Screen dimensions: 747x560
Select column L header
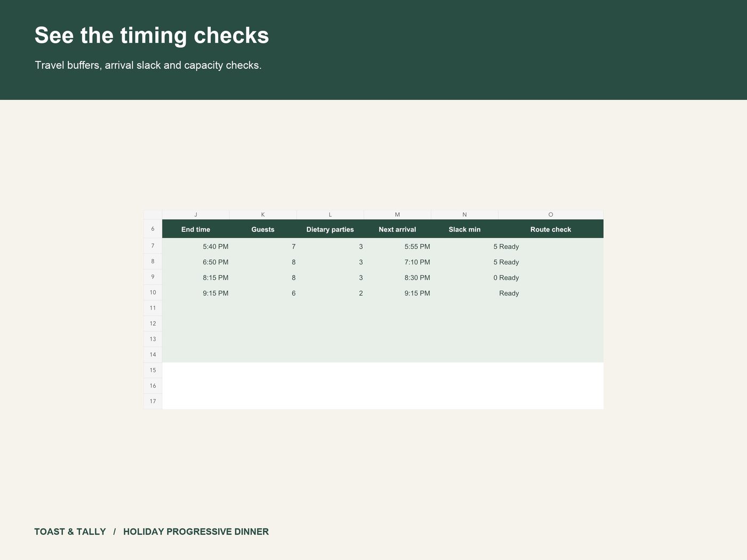point(330,214)
